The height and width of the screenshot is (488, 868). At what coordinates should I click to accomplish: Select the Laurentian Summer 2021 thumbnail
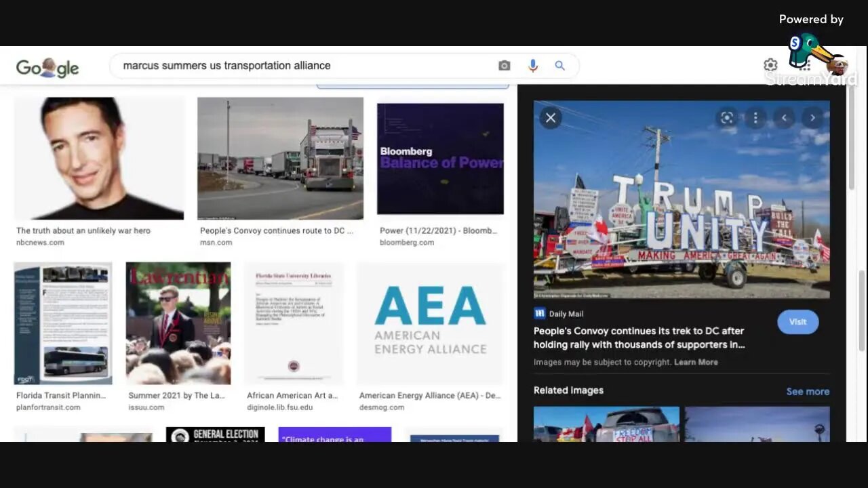[x=178, y=324]
